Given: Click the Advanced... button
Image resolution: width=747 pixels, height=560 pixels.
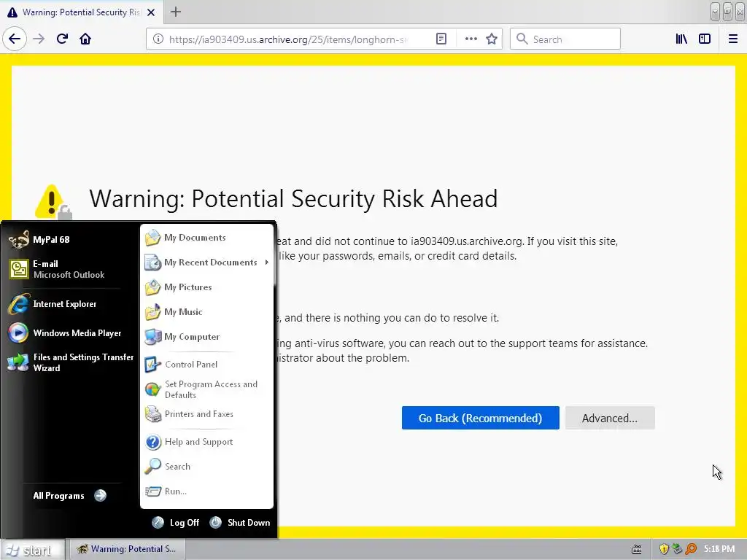Looking at the screenshot, I should [x=610, y=418].
